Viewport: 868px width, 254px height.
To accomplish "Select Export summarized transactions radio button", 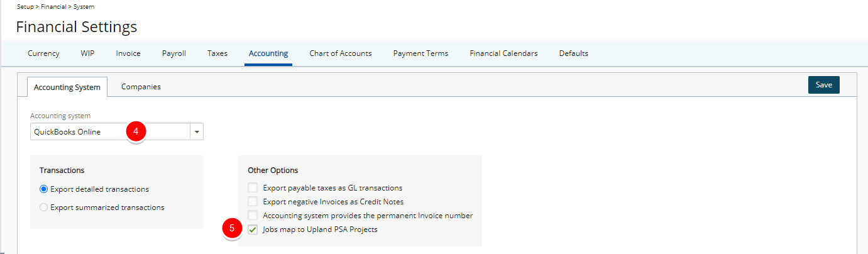I will (x=44, y=207).
